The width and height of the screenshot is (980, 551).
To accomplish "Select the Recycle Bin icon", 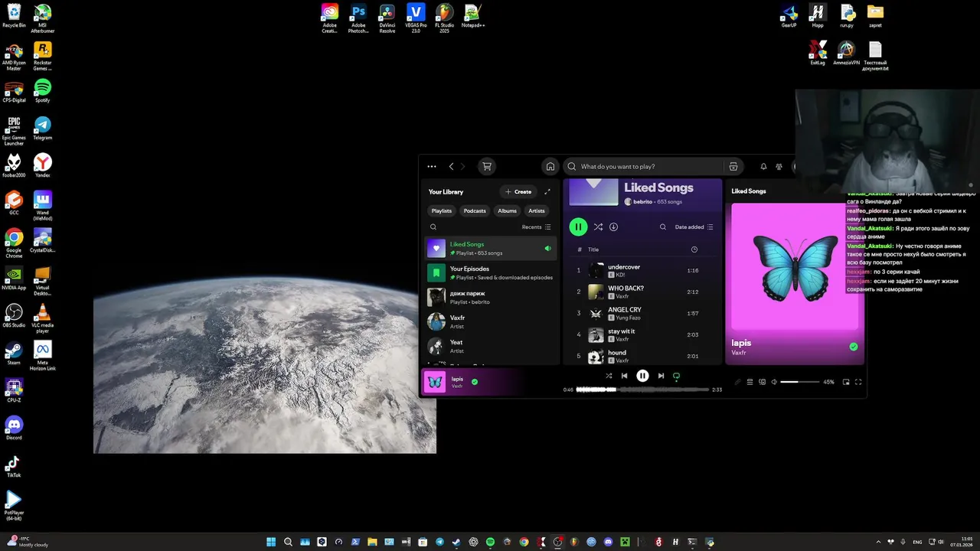I will point(14,15).
